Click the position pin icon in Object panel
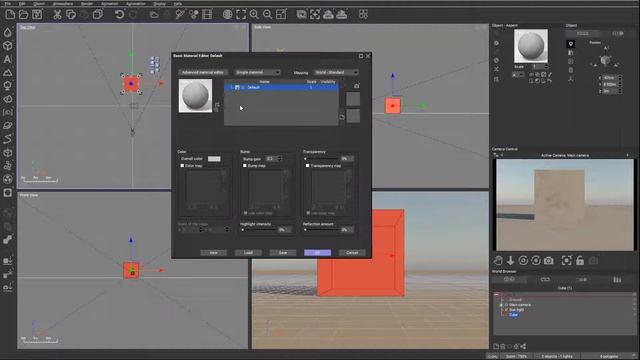The image size is (640, 360). tap(571, 44)
